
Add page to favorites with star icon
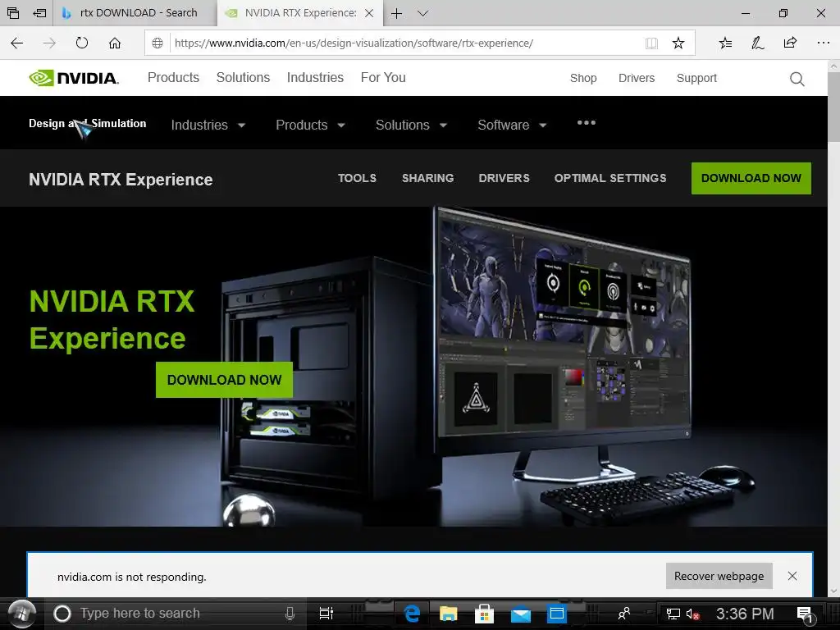pos(678,43)
